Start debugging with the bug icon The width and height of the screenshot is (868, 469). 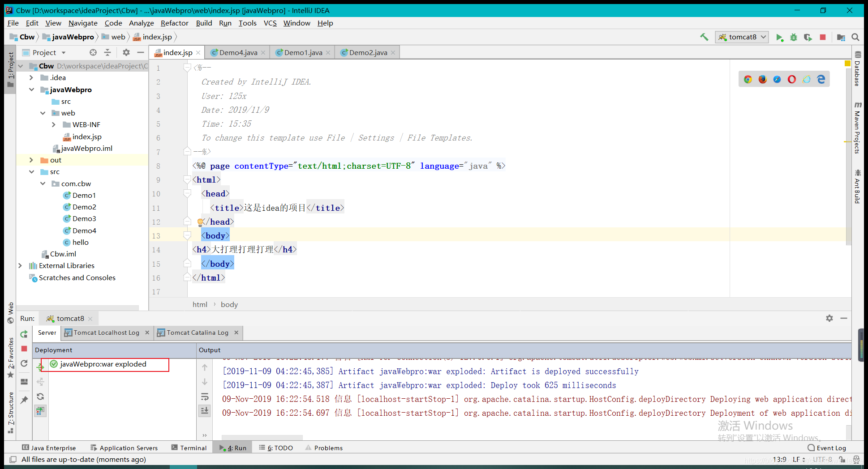[x=794, y=37]
